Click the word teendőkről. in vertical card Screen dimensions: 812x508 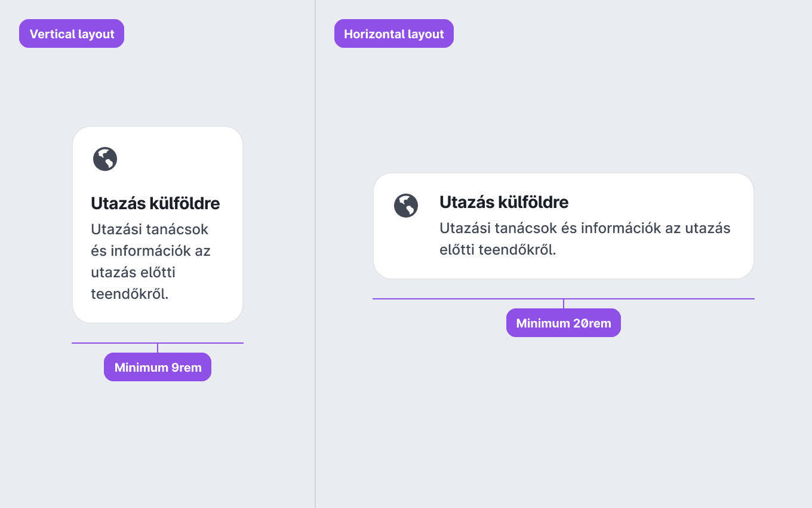click(130, 293)
